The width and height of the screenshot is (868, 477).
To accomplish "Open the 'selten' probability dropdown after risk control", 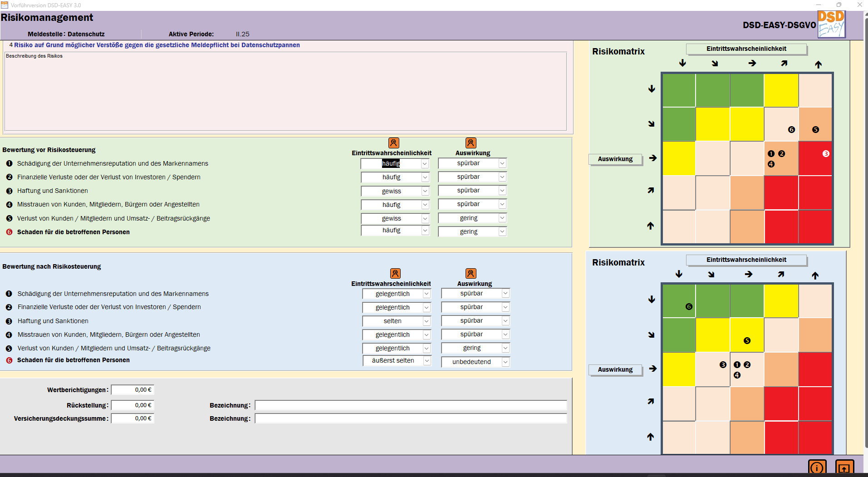I will [427, 321].
